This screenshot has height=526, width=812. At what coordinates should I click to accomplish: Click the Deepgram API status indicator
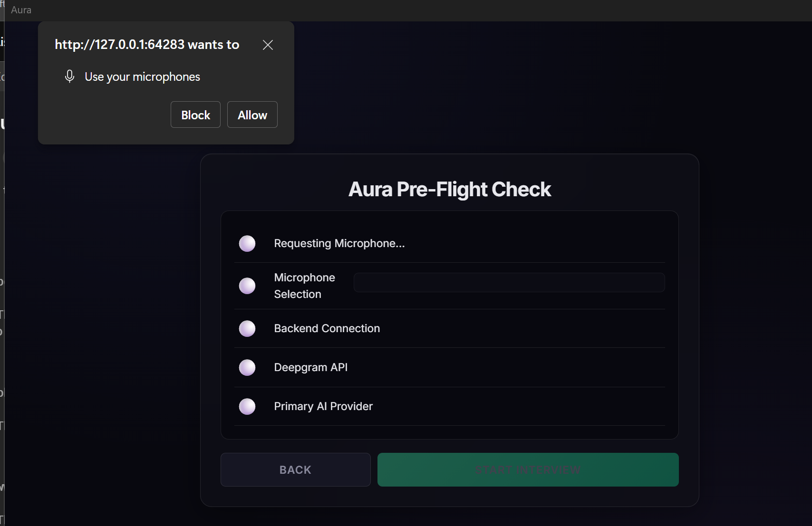click(247, 368)
